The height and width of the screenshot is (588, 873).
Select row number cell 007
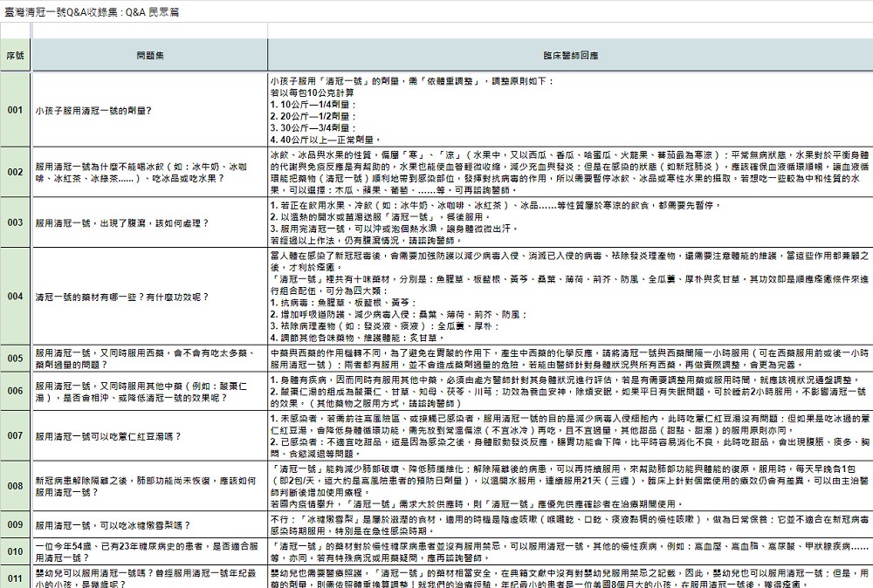(x=15, y=435)
